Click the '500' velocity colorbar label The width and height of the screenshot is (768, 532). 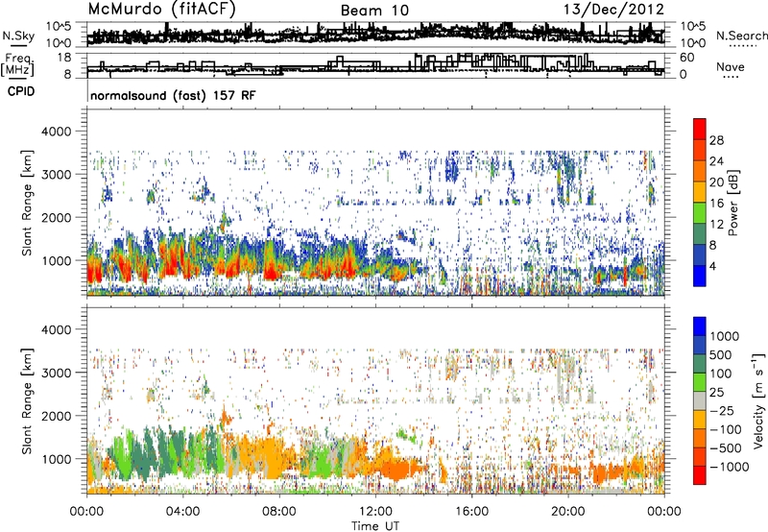pyautogui.click(x=720, y=355)
